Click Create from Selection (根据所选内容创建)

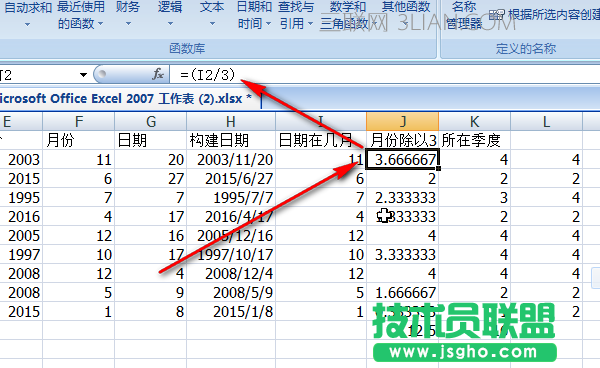pos(545,15)
